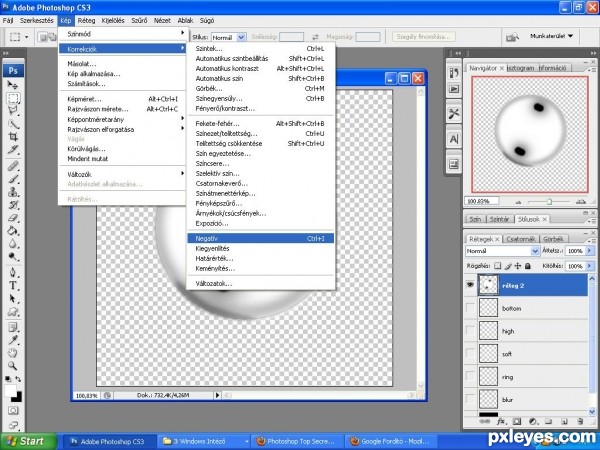Toggle lock all padlock icon
This screenshot has width=600, height=450.
click(528, 266)
